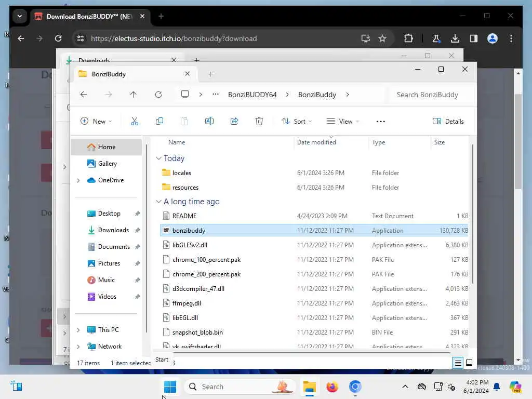Sort by Date modified column header

(316, 142)
